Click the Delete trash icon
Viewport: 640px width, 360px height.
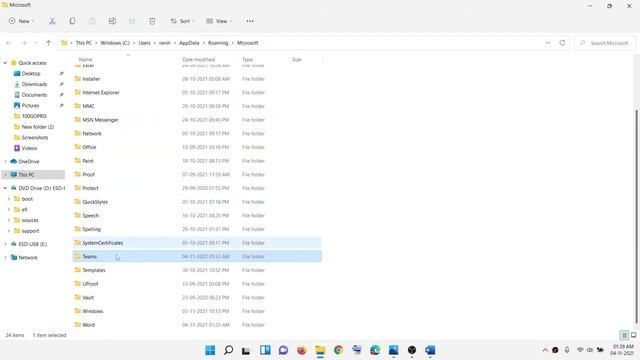(152, 21)
